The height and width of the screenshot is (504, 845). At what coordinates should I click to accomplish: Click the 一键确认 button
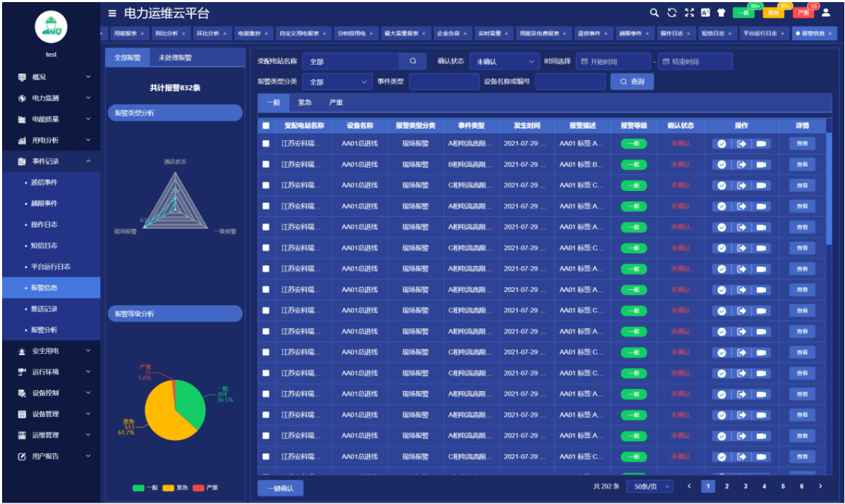point(281,488)
